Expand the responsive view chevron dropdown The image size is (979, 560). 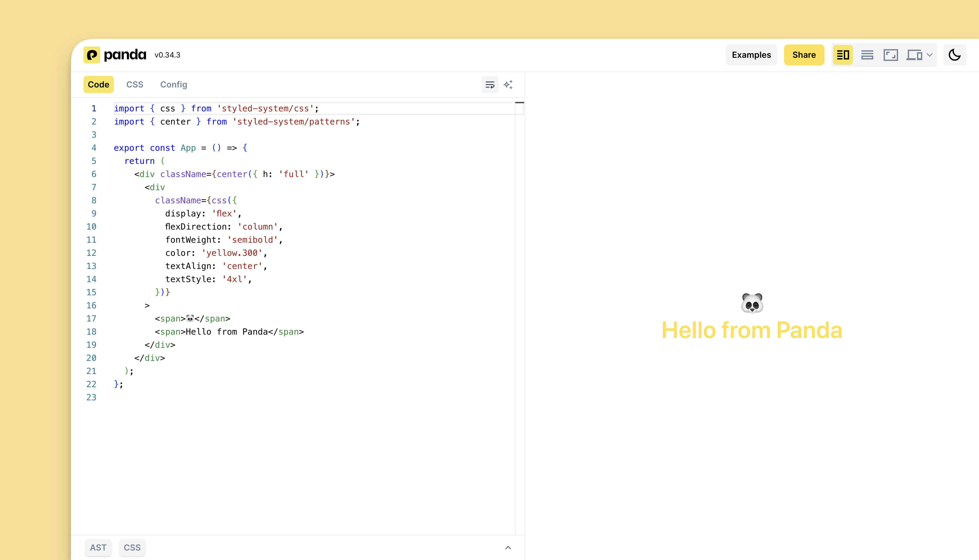point(930,55)
